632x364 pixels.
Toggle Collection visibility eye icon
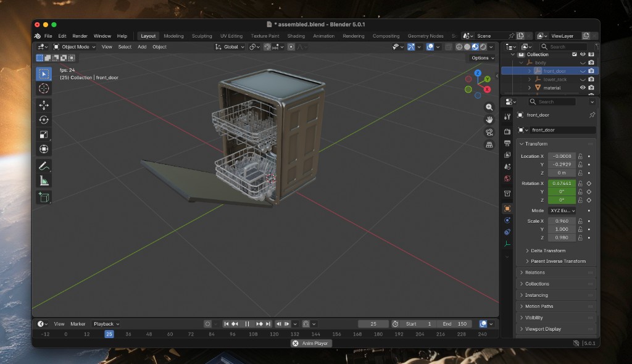[583, 54]
